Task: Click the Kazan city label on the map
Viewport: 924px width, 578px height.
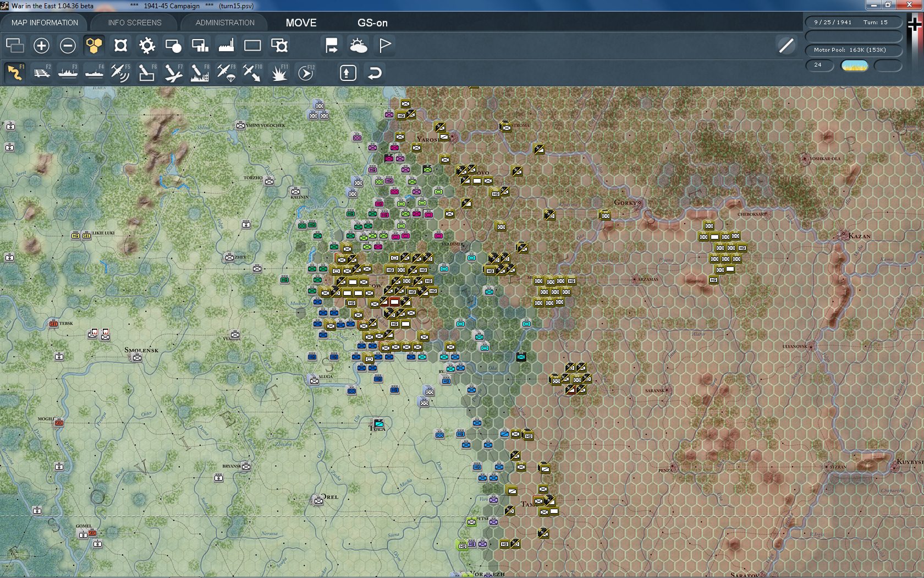Action: 859,236
